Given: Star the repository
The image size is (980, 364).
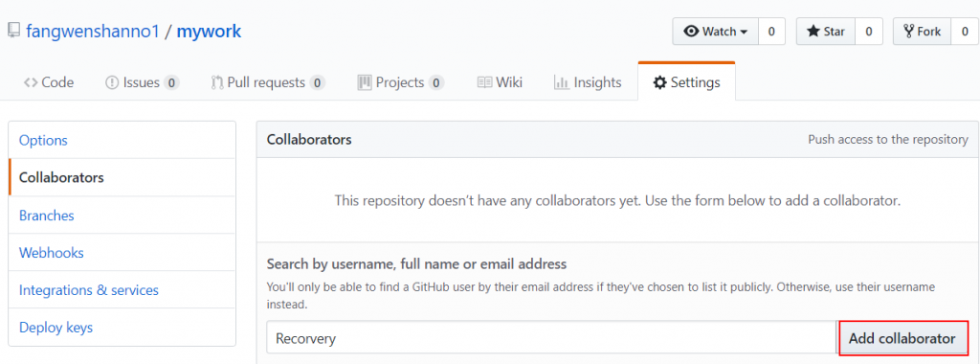Looking at the screenshot, I should 826,32.
